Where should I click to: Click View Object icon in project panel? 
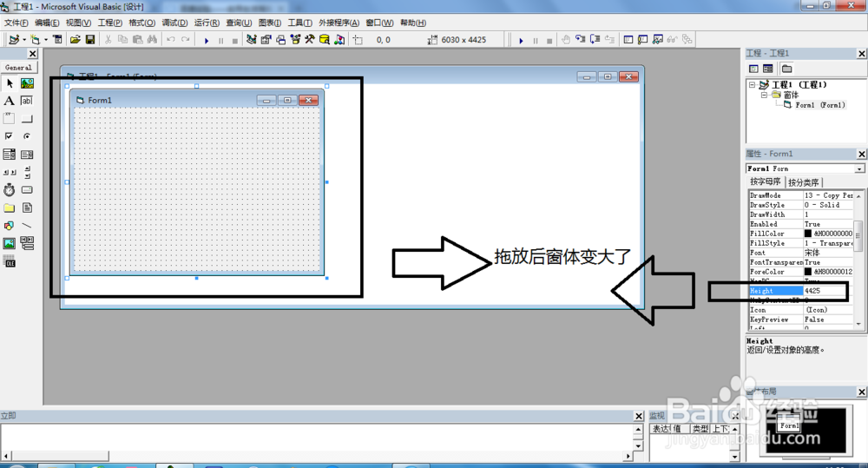point(768,69)
